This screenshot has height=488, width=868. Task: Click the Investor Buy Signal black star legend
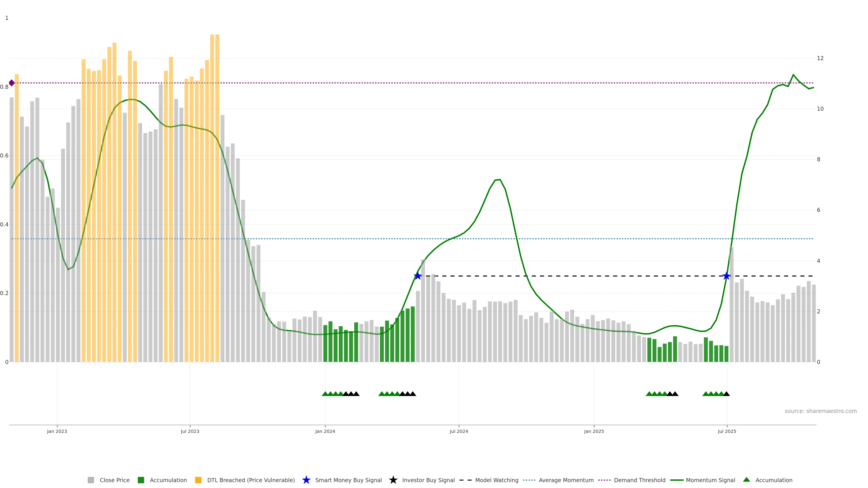click(x=393, y=480)
